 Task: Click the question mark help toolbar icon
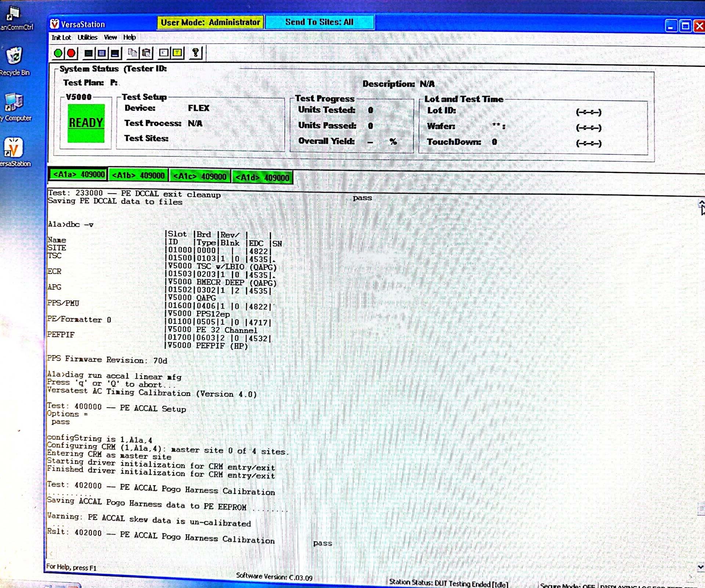(x=196, y=53)
